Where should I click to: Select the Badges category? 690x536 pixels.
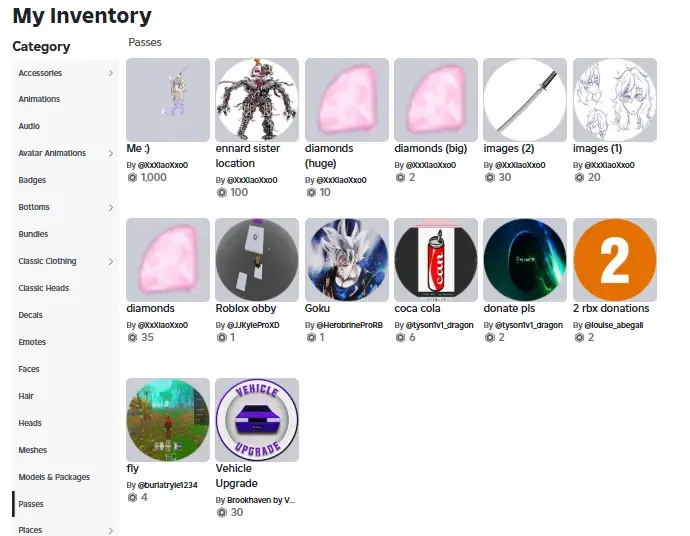pos(32,180)
